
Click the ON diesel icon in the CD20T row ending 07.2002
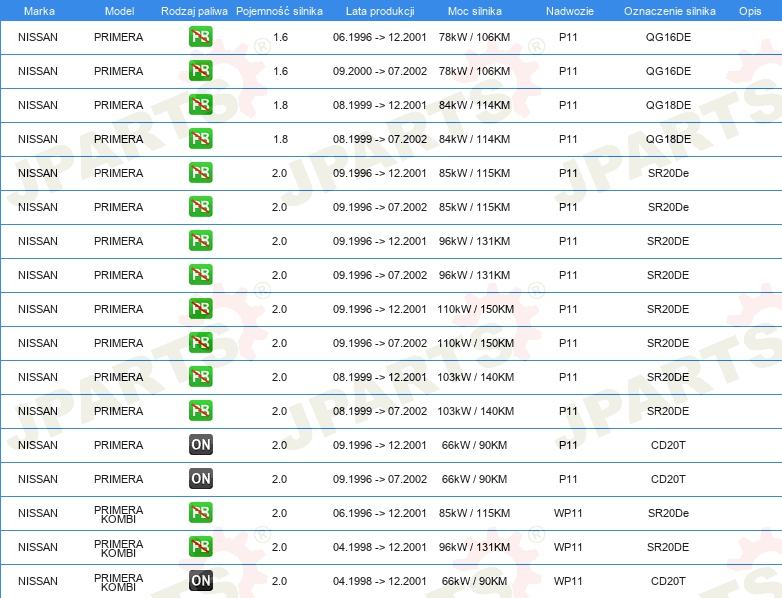click(x=200, y=478)
